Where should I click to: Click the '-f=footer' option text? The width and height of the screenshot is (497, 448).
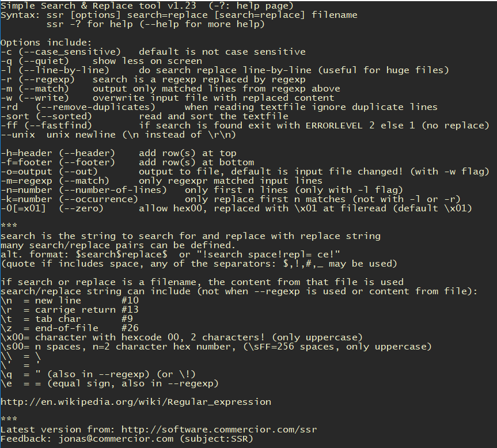tap(26, 162)
